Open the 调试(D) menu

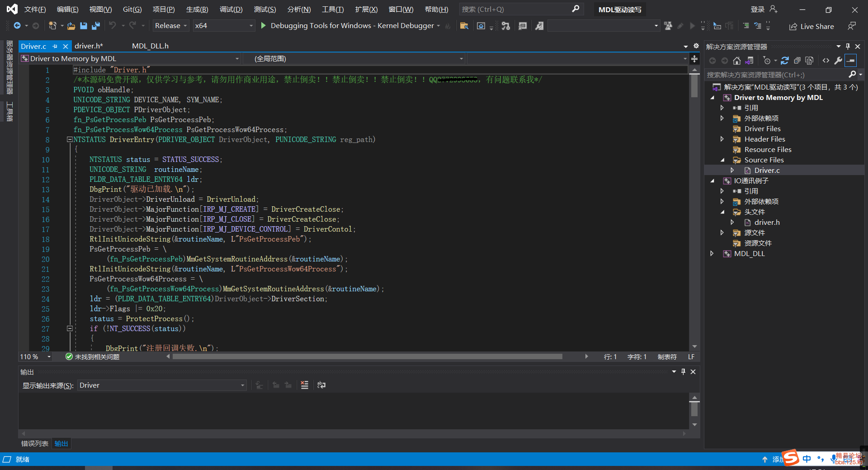[x=231, y=9]
